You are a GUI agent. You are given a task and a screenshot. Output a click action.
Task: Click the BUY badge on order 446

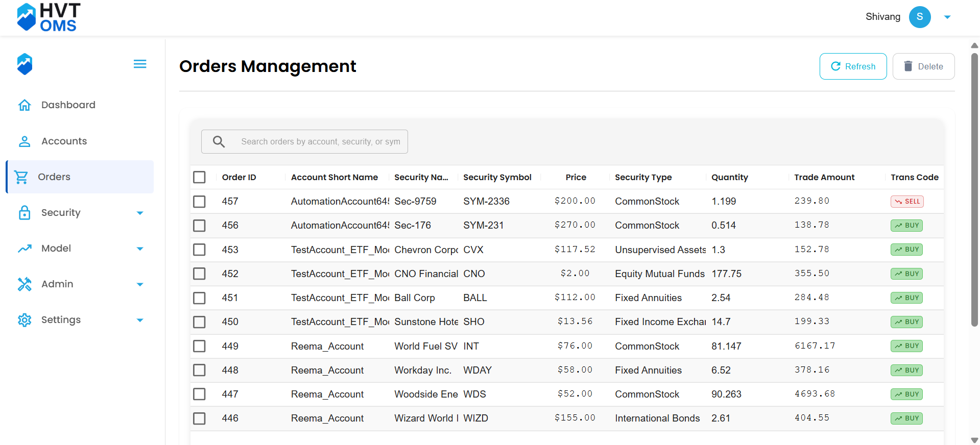(x=906, y=418)
